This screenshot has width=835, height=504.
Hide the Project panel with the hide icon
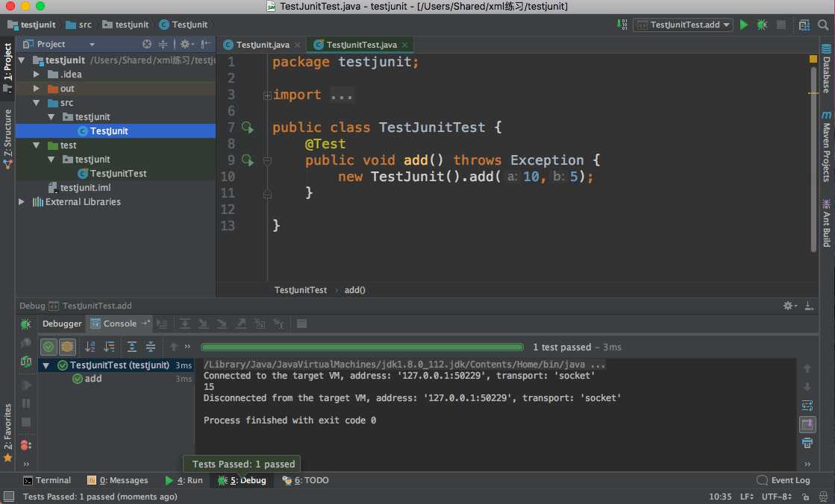(x=206, y=44)
